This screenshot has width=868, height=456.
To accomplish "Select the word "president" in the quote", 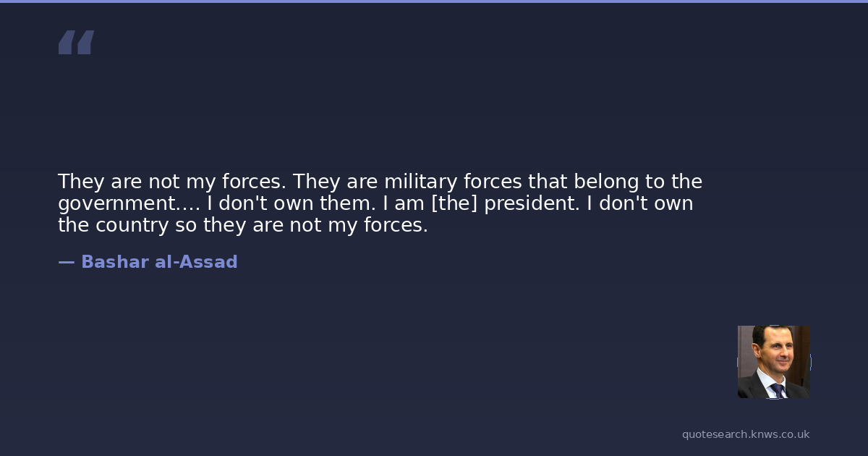I will [x=532, y=203].
